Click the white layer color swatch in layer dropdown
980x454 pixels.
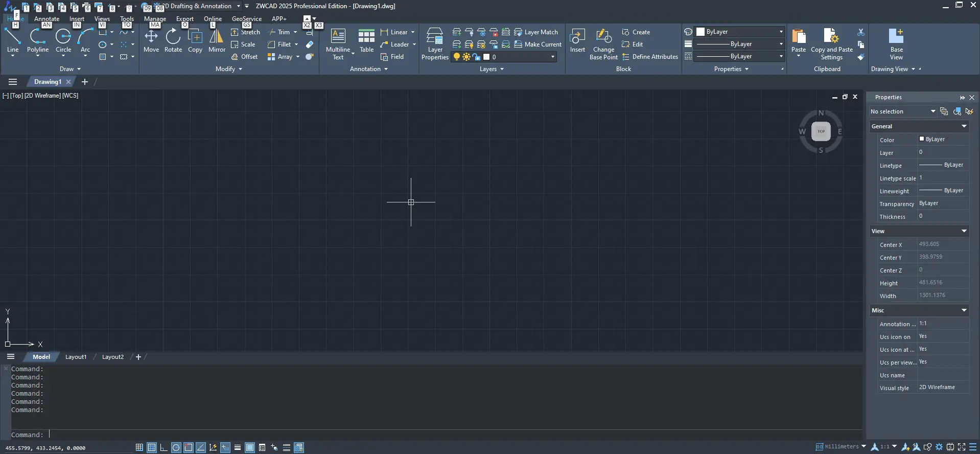(x=486, y=57)
